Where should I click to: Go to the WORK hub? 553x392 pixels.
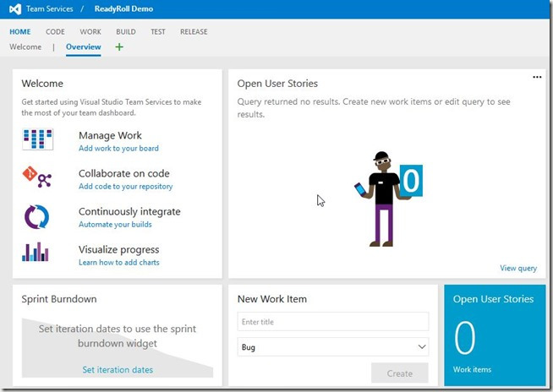click(x=90, y=32)
